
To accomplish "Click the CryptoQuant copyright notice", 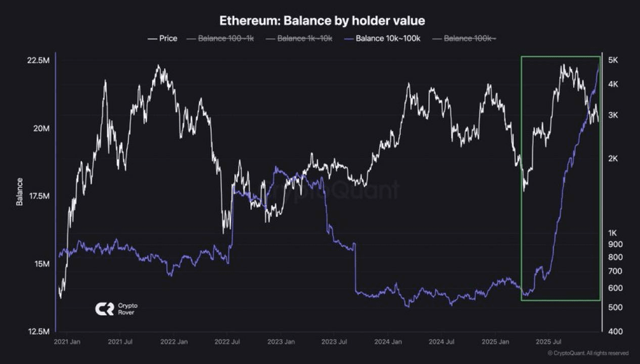I will click(x=588, y=353).
